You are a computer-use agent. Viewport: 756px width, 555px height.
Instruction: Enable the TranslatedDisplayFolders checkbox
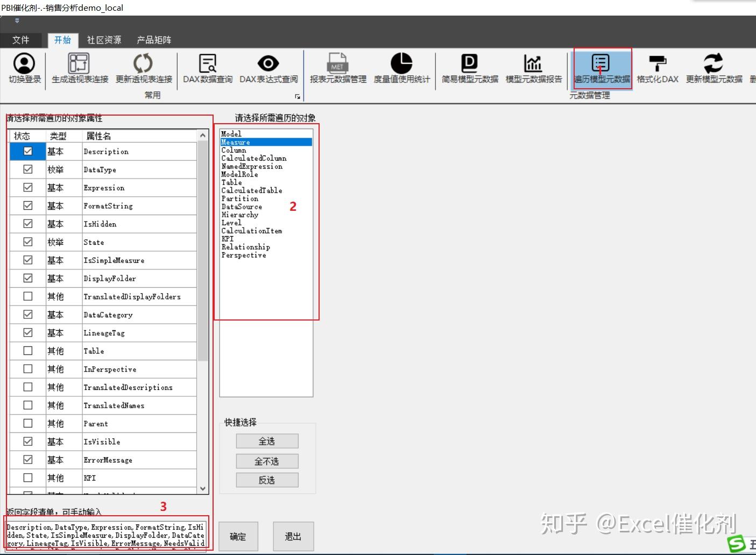(x=27, y=296)
